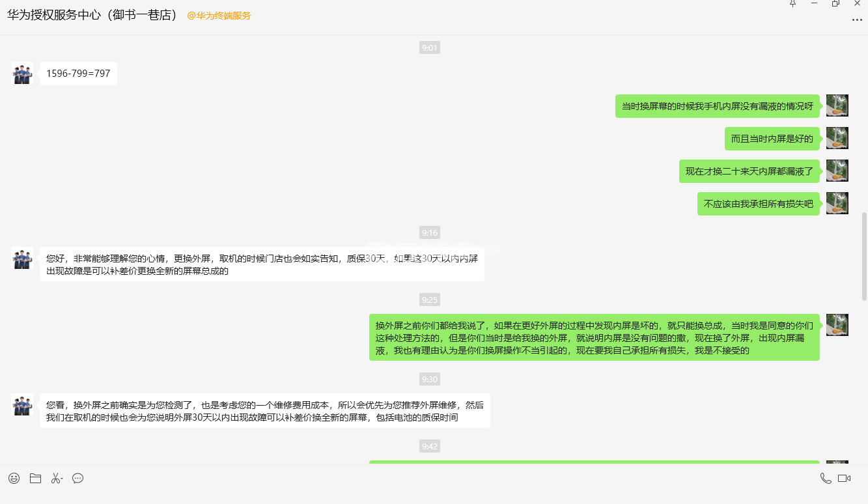Start a video call with the camera icon
The height and width of the screenshot is (504, 868).
(x=845, y=479)
